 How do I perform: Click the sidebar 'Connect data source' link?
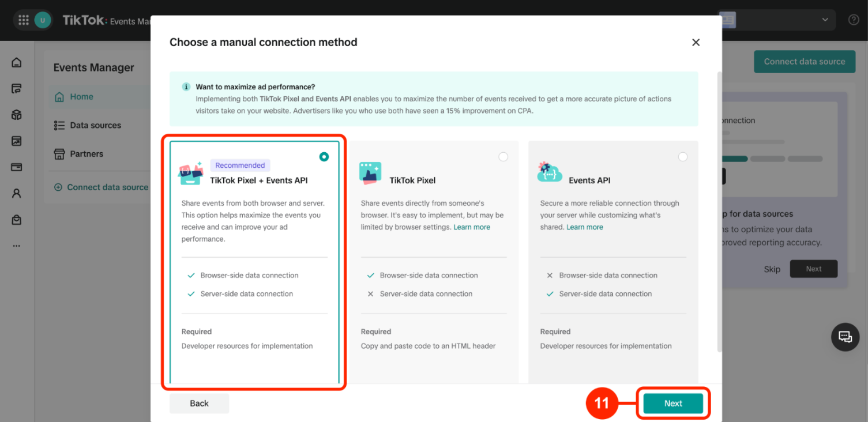[x=101, y=187]
